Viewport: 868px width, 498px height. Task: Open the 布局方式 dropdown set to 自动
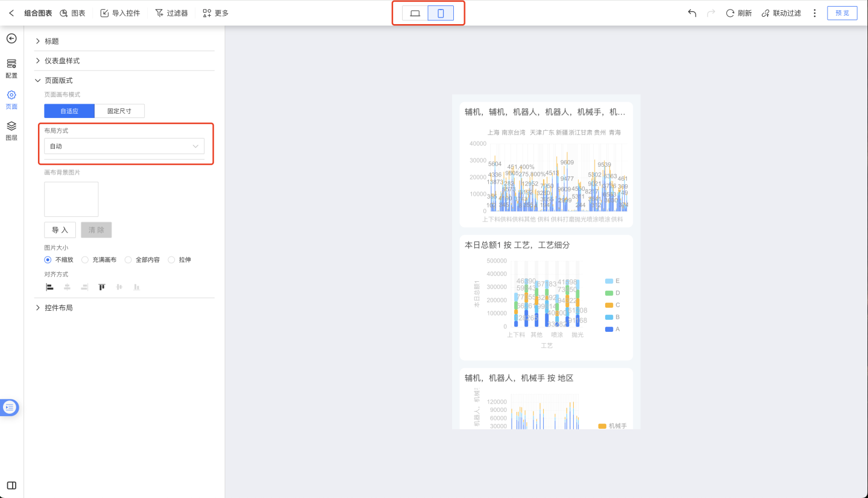124,146
